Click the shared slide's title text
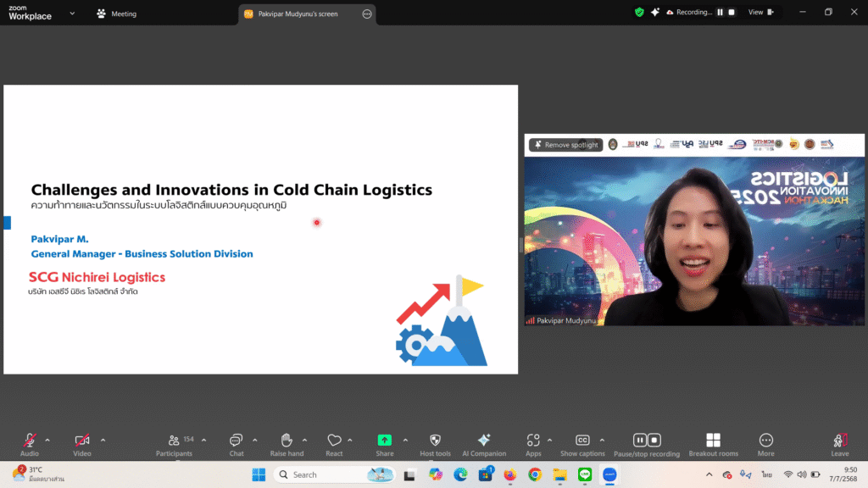The height and width of the screenshot is (488, 868). 231,190
